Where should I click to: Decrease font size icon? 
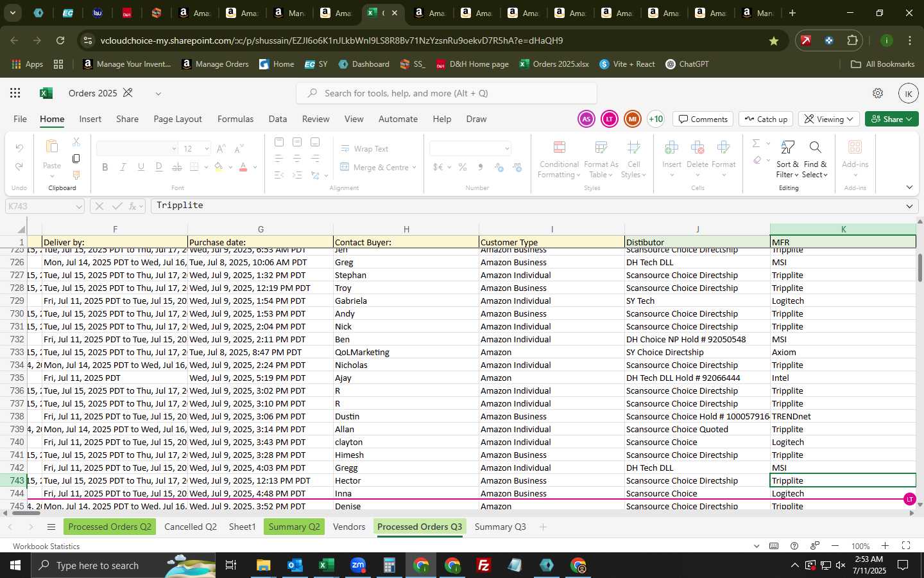pos(239,148)
